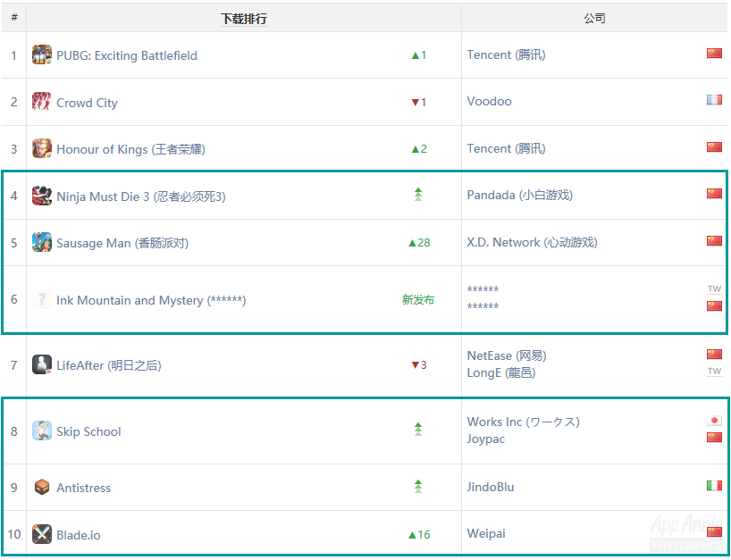The width and height of the screenshot is (731, 560).
Task: Click the # rank column header
Action: pyautogui.click(x=14, y=18)
